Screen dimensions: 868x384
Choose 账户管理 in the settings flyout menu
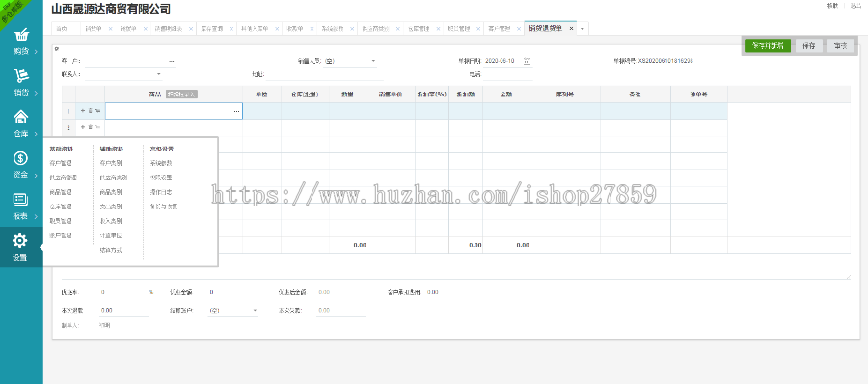(x=61, y=235)
